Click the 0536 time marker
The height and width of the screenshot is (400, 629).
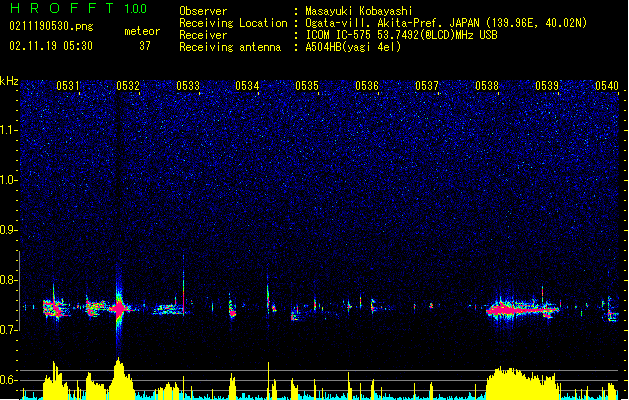point(367,86)
